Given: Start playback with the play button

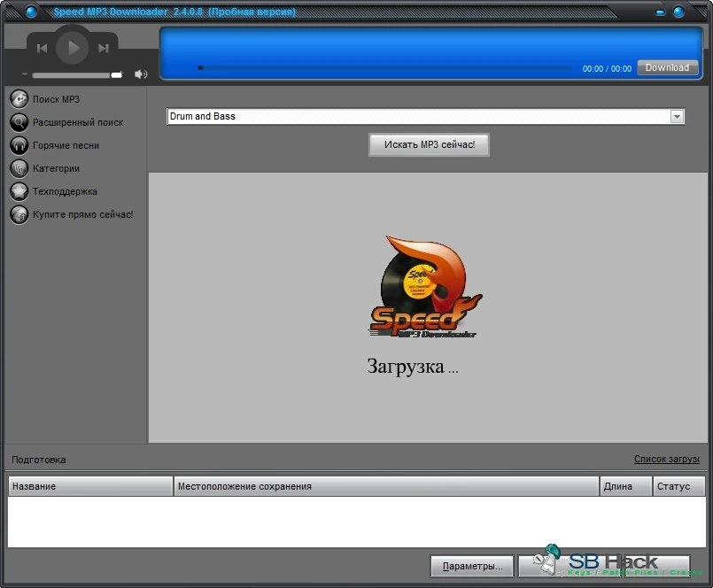Looking at the screenshot, I should 73,47.
